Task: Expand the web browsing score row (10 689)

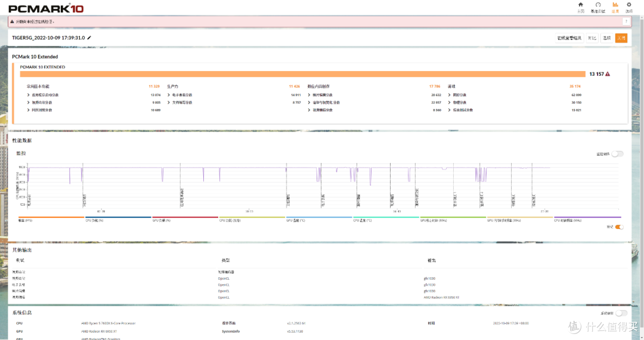Action: pos(94,110)
